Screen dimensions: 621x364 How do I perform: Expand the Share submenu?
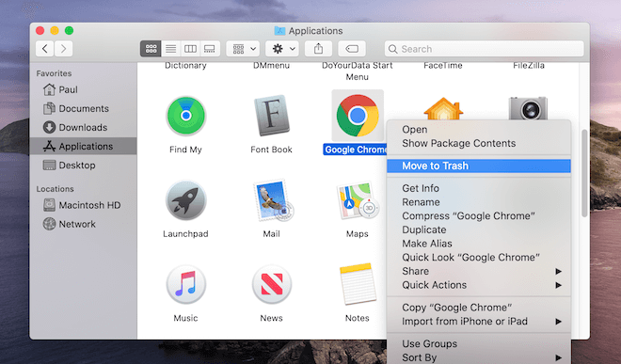click(x=479, y=271)
